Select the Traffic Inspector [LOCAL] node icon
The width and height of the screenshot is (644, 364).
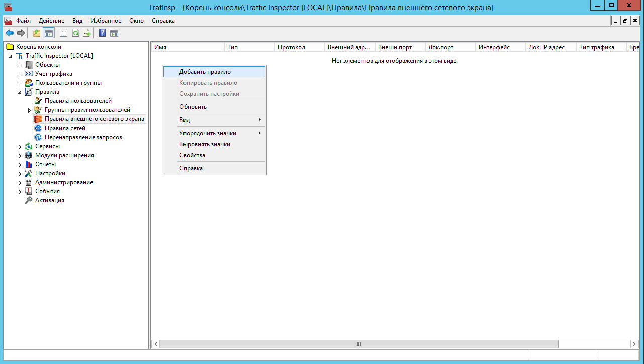pyautogui.click(x=20, y=56)
